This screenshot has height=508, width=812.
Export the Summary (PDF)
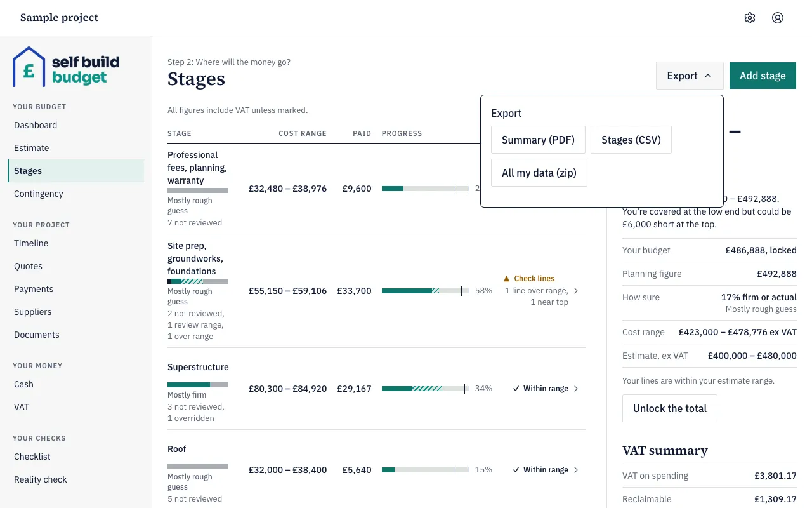tap(538, 140)
